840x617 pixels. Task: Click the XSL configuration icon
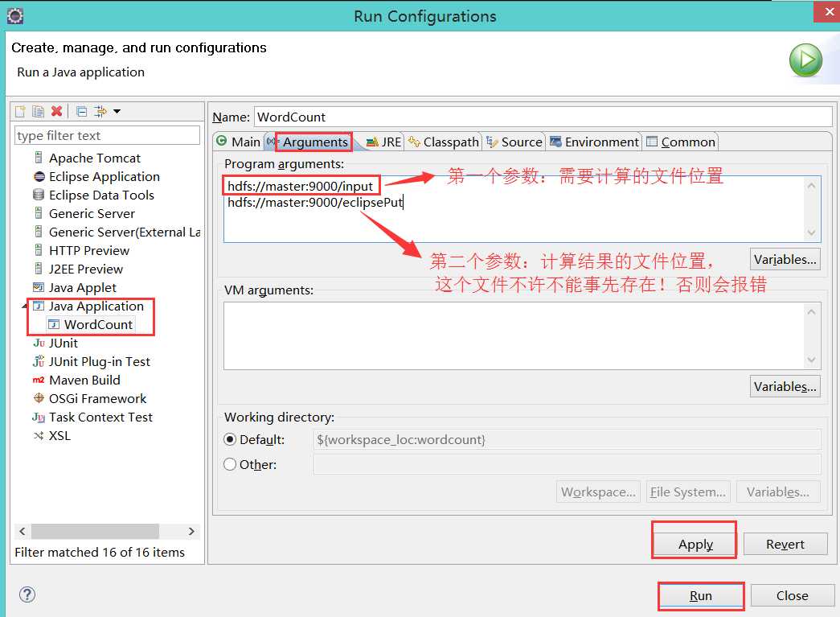(39, 435)
